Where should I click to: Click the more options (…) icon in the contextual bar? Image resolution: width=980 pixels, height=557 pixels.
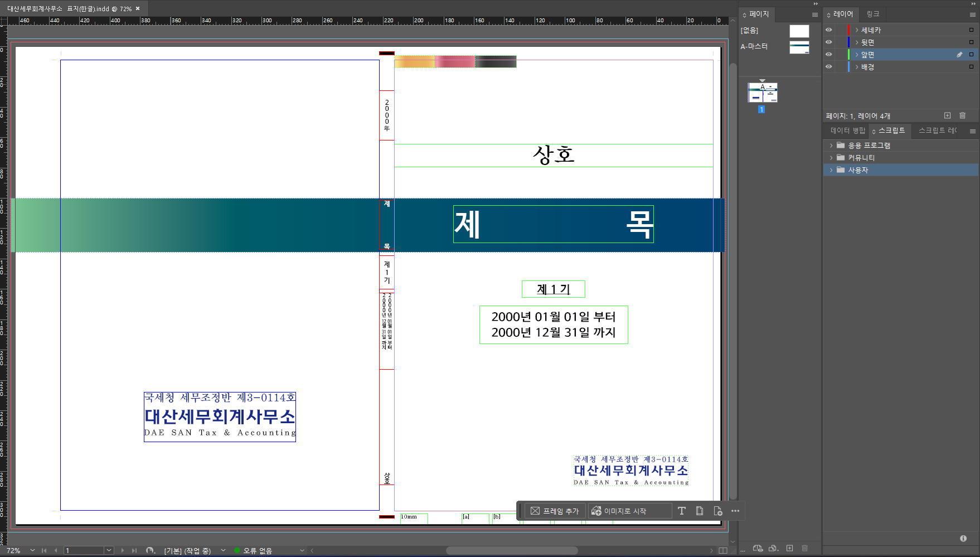(735, 511)
